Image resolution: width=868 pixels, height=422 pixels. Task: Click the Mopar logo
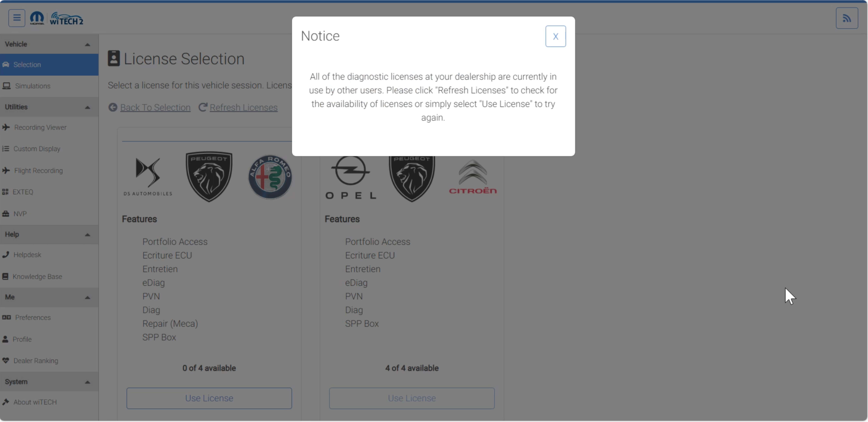pyautogui.click(x=37, y=18)
